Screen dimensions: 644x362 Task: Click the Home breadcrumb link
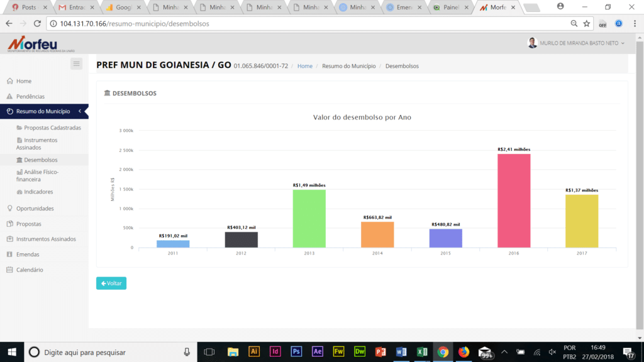pos(304,66)
